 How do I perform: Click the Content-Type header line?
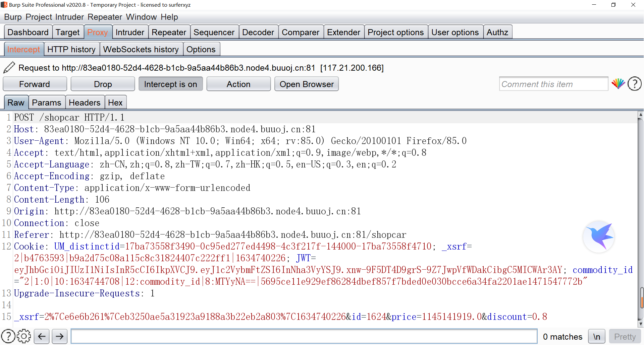point(132,188)
